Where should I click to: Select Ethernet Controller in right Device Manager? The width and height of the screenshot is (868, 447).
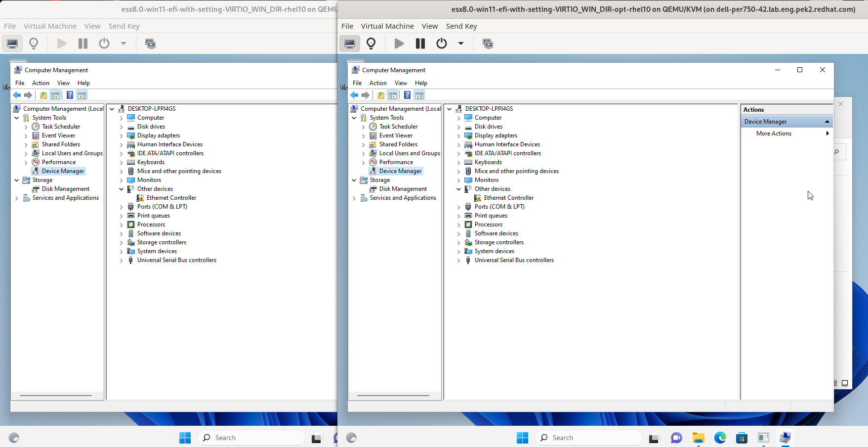point(509,198)
